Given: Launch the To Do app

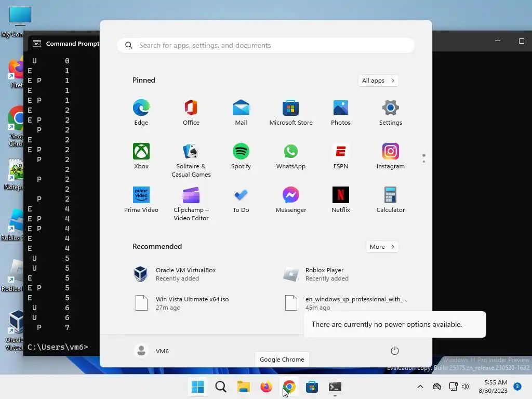Looking at the screenshot, I should click(x=241, y=200).
